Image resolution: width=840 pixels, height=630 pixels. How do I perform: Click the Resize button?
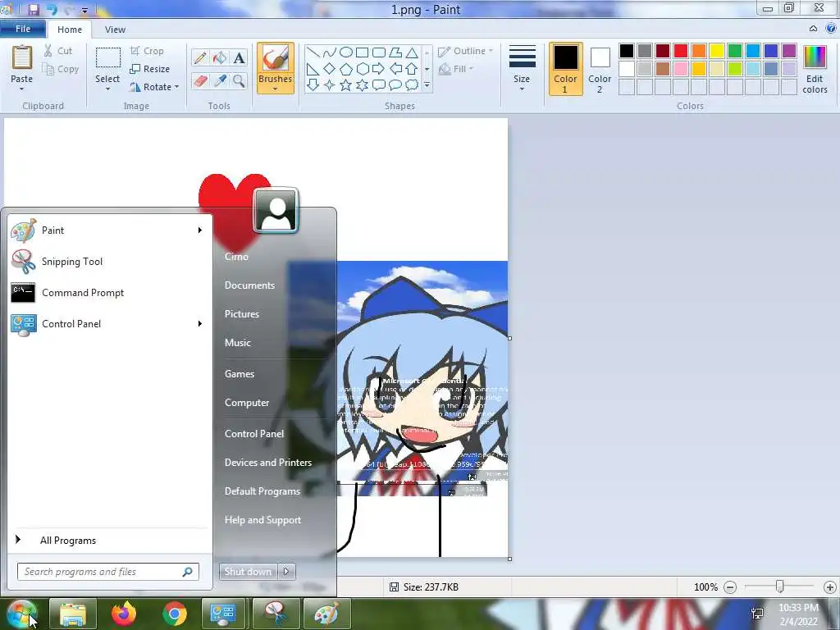[x=150, y=69]
